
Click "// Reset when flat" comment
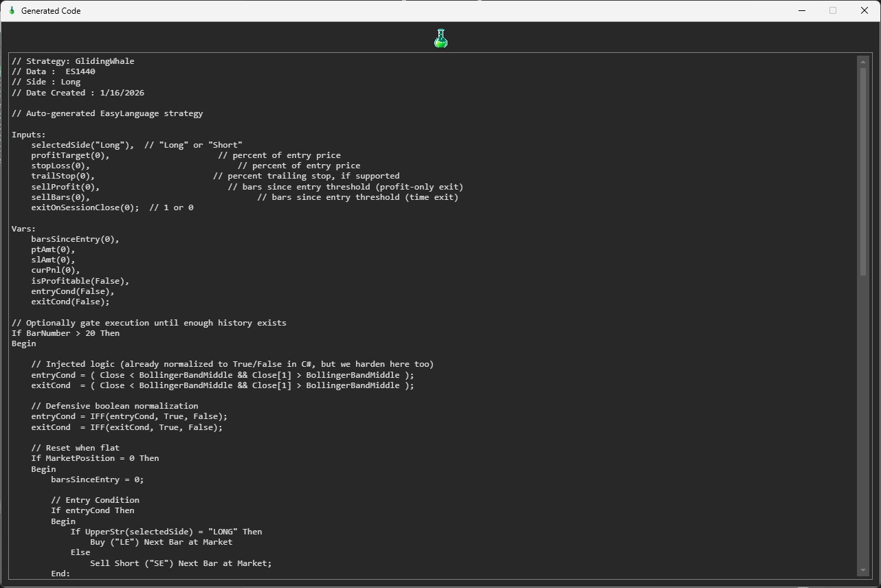[x=76, y=448]
